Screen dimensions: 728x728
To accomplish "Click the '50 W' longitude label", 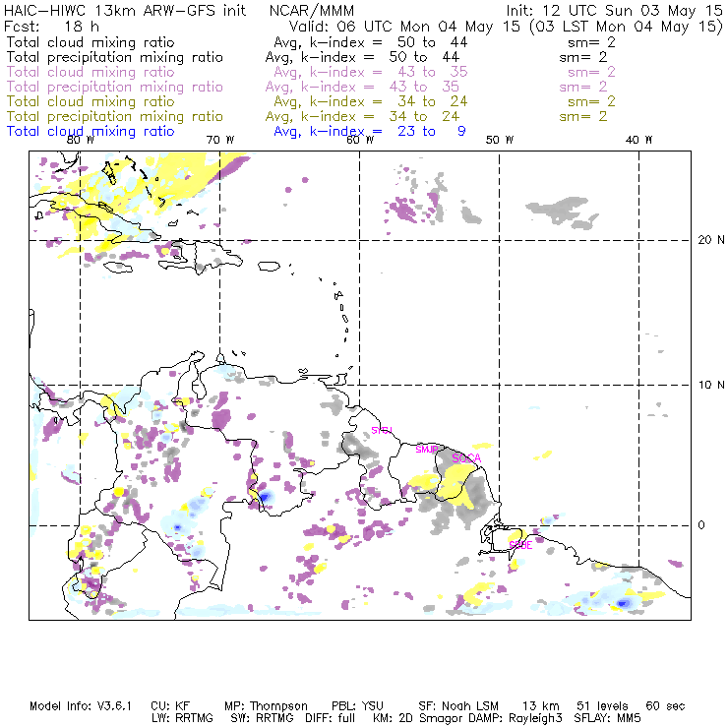I will pyautogui.click(x=500, y=140).
